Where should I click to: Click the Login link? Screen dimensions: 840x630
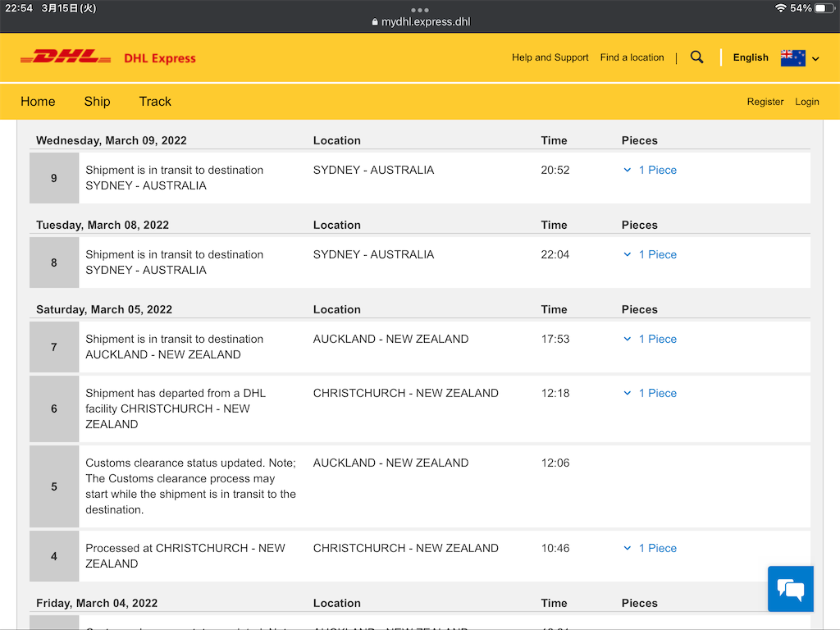[807, 102]
